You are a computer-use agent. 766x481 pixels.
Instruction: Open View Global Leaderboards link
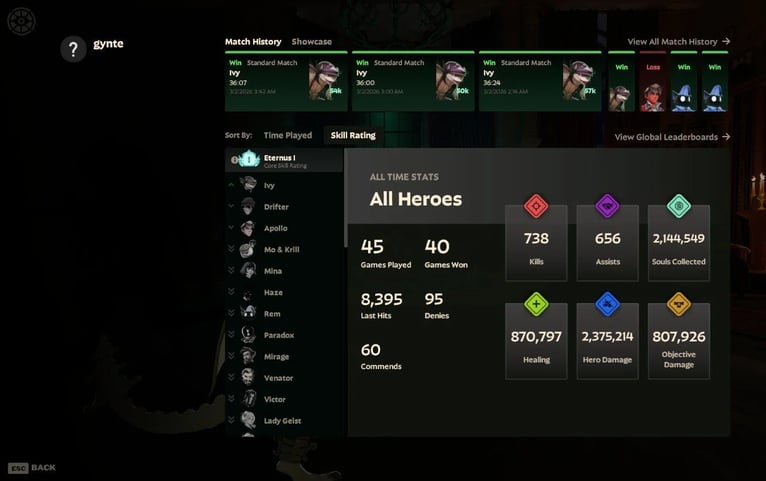(672, 137)
